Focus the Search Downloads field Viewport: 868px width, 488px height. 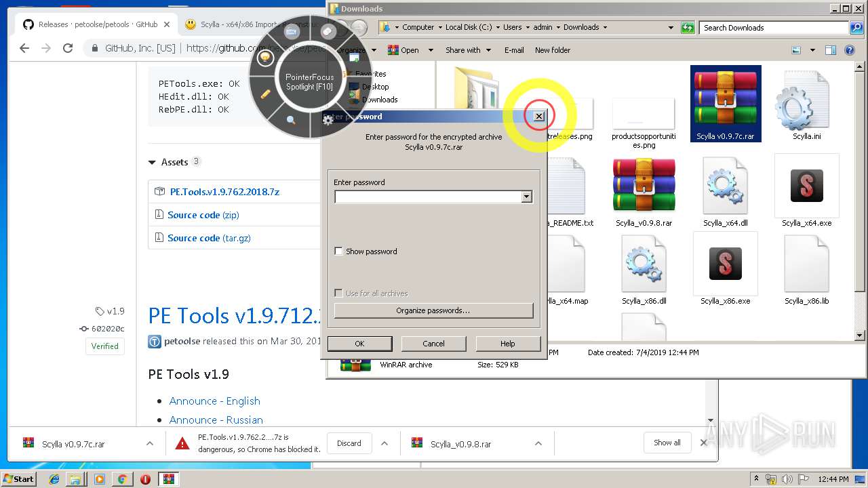tap(775, 28)
